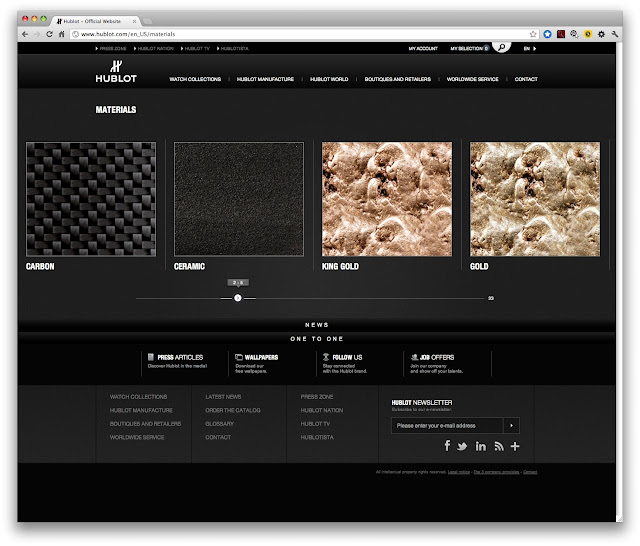Open Hublot Twitter icon

(x=462, y=446)
